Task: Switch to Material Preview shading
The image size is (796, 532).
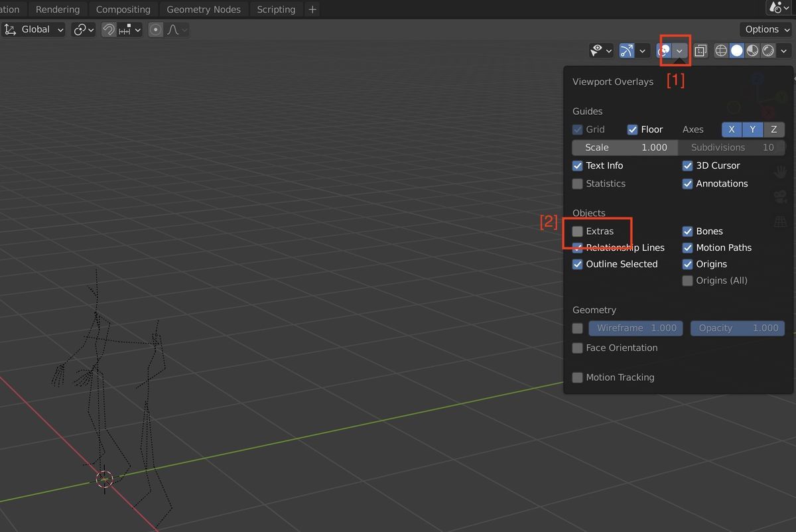Action: pos(752,50)
